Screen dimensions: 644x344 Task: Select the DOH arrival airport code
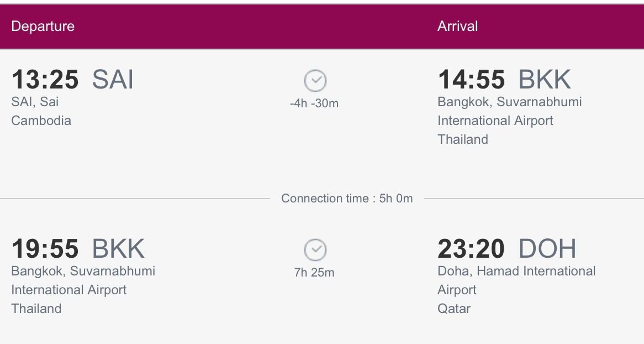[547, 249]
